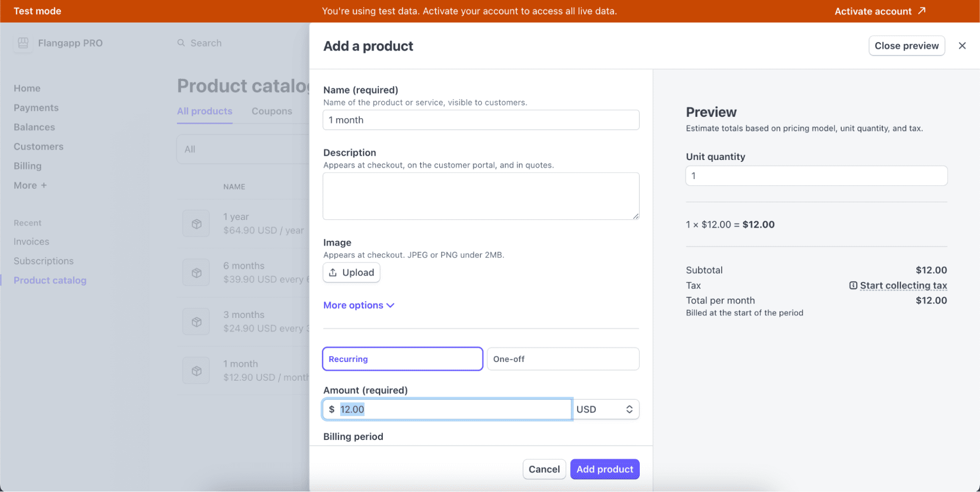
Task: Click the 6 months product box icon
Action: pos(196,273)
